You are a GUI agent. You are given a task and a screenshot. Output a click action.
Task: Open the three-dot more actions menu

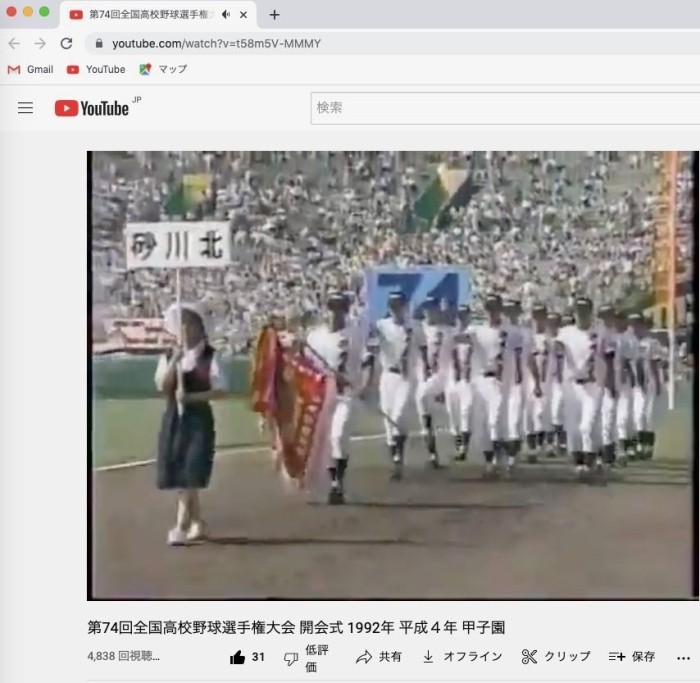684,657
